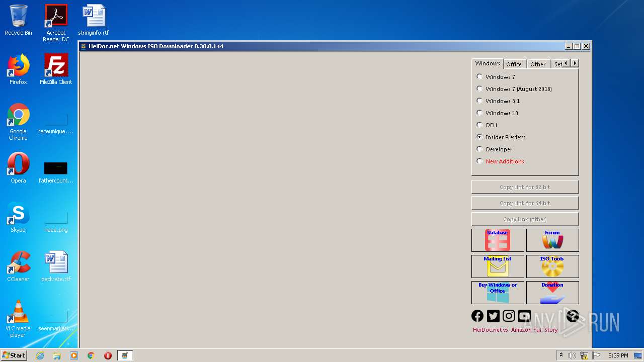
Task: Select Developer radio option
Action: click(x=494, y=149)
